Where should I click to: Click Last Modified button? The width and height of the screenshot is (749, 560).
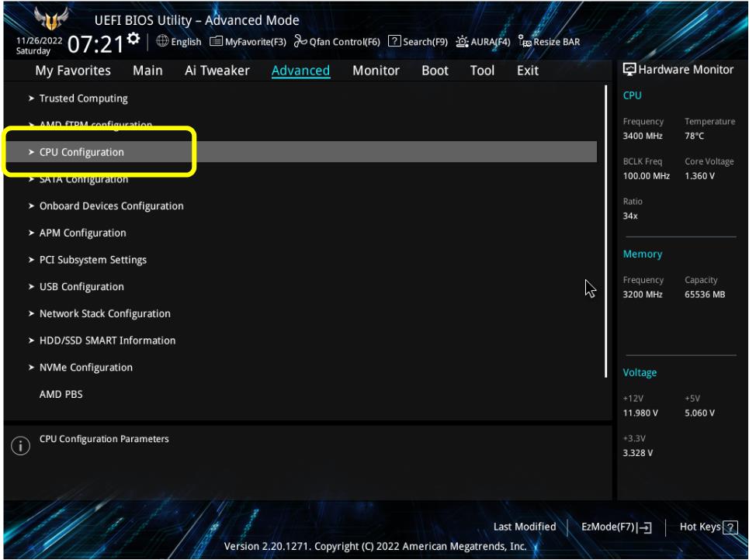[525, 527]
